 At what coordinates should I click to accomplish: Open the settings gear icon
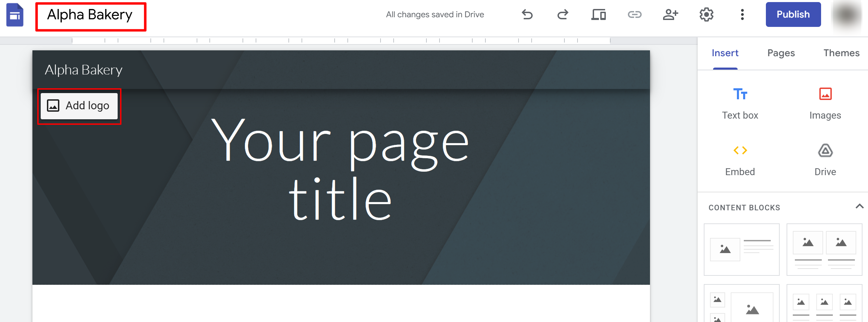tap(706, 14)
